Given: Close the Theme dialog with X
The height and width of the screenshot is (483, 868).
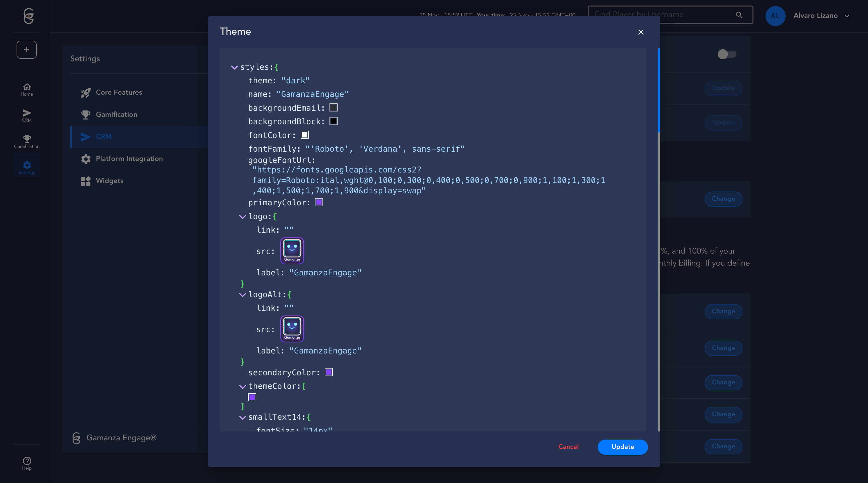Looking at the screenshot, I should (640, 32).
